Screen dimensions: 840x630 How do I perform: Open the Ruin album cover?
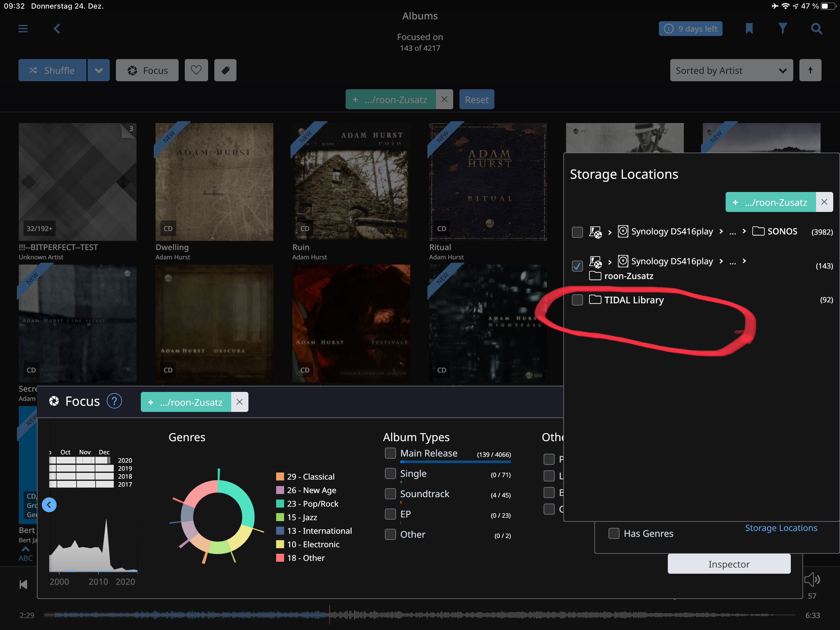(351, 181)
